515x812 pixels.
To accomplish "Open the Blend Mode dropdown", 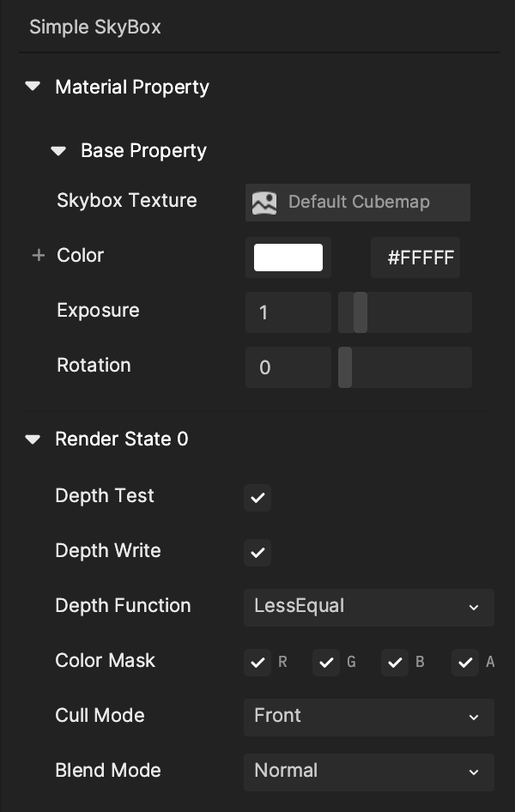I will [369, 773].
